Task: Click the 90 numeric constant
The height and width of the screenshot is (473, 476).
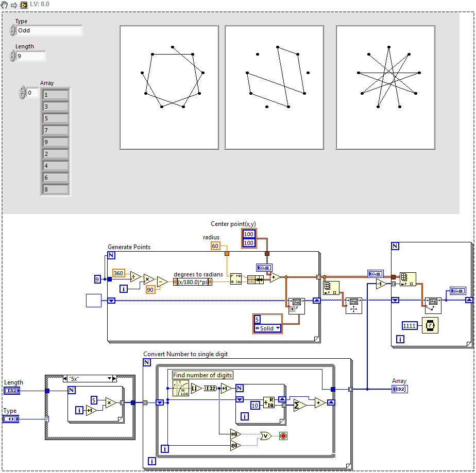Action: pos(150,290)
